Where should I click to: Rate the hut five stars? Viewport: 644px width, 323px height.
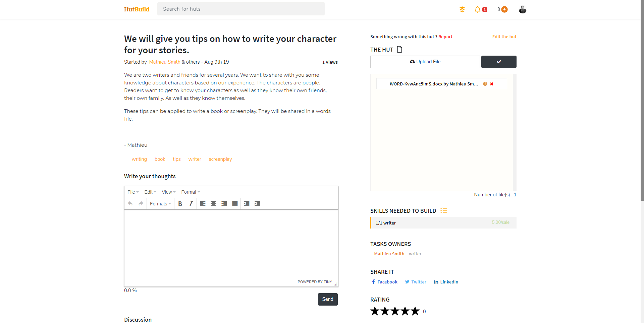click(x=415, y=311)
